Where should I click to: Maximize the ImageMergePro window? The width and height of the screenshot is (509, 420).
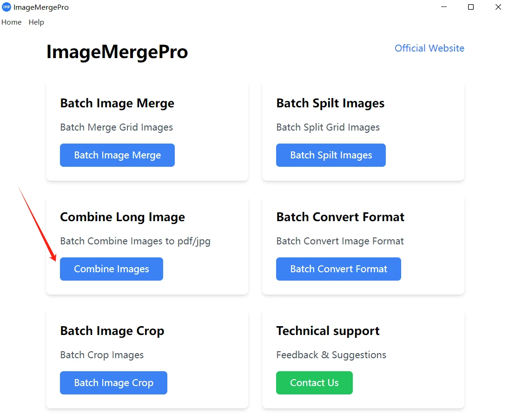pyautogui.click(x=471, y=7)
